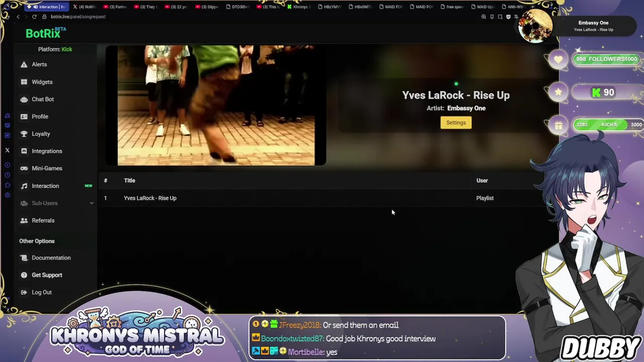644x362 pixels.
Task: Click the followers goal progress bar
Action: (607, 59)
